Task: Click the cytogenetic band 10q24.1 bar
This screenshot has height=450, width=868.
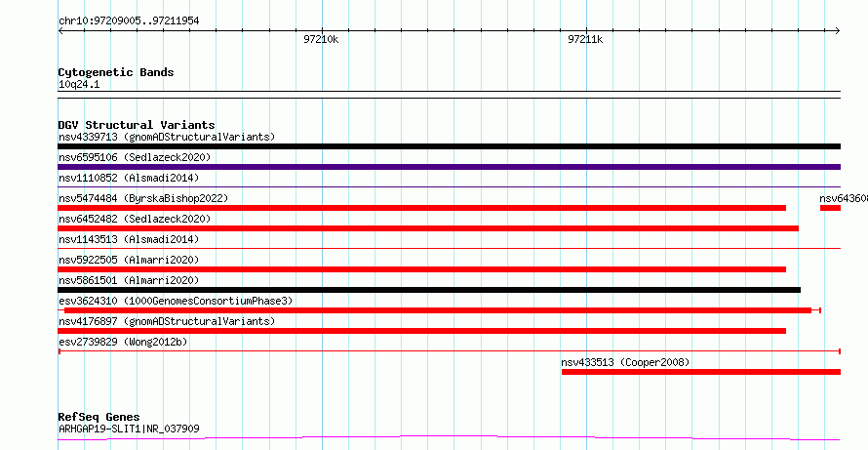Action: 449,95
